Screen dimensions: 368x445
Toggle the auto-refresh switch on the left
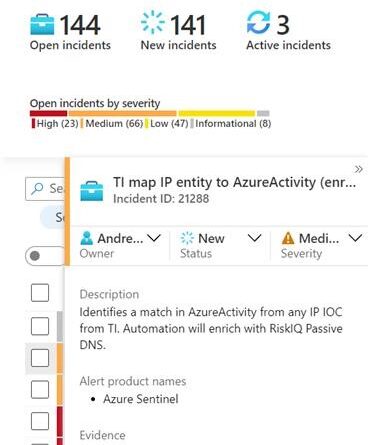point(45,256)
